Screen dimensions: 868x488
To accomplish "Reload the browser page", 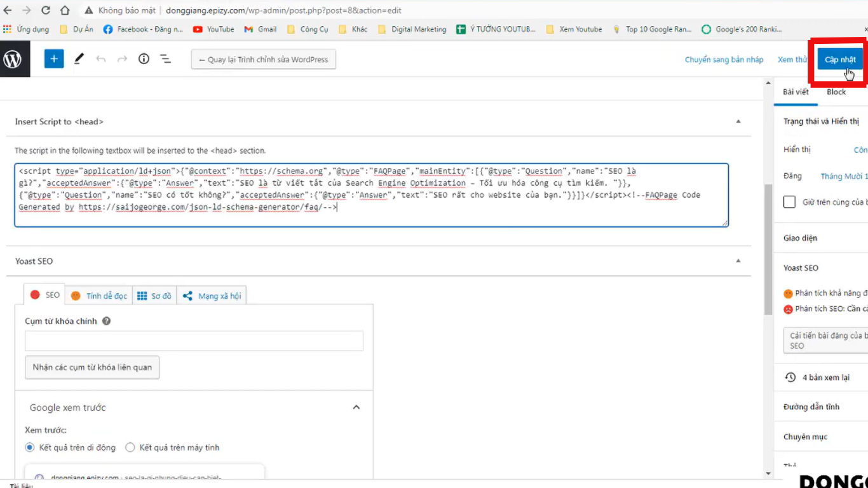I will tap(46, 10).
